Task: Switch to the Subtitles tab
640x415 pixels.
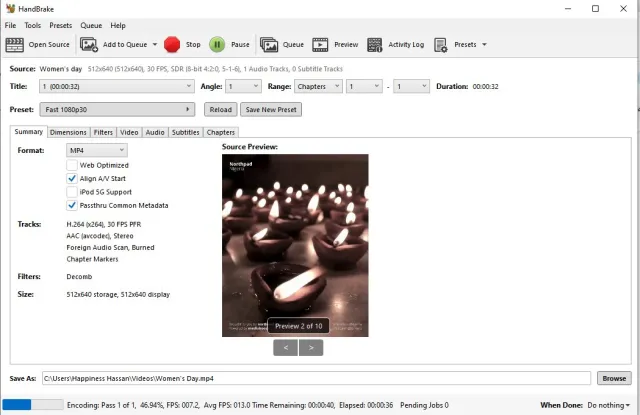Action: pyautogui.click(x=186, y=132)
